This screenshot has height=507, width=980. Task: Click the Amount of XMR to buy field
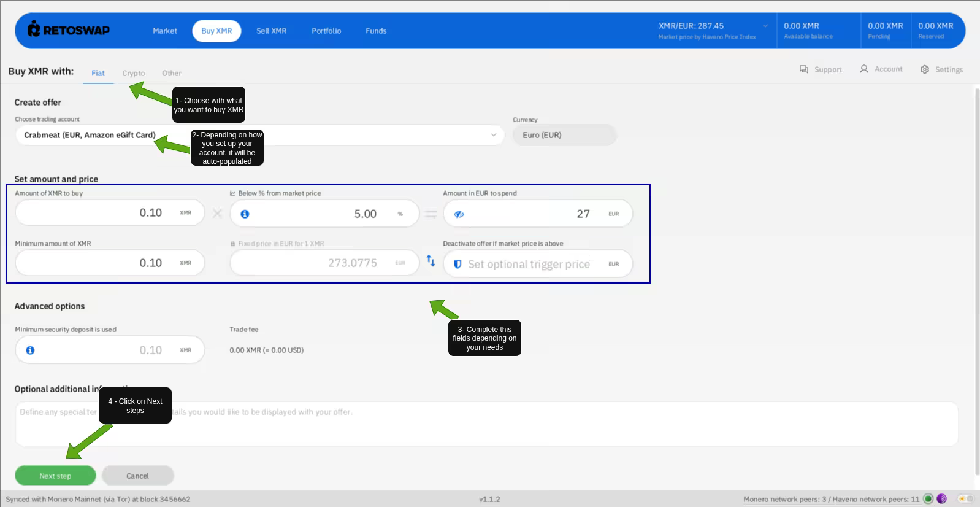pyautogui.click(x=98, y=213)
